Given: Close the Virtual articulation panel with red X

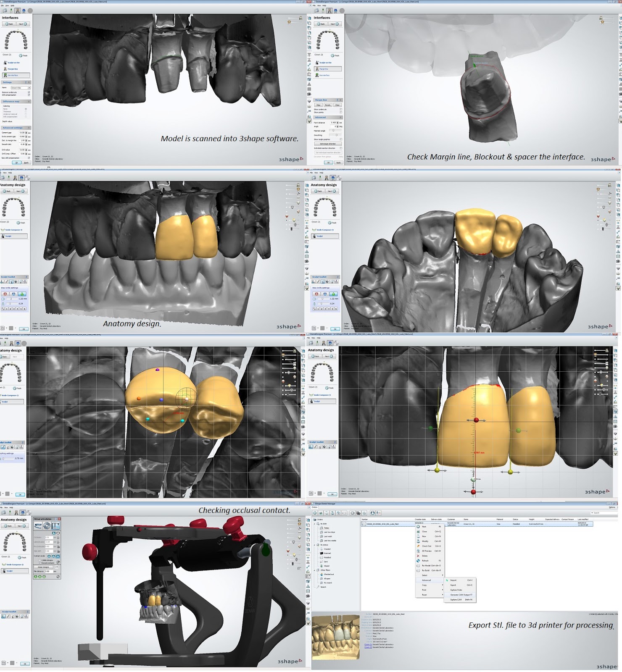Looking at the screenshot, I should [59, 519].
